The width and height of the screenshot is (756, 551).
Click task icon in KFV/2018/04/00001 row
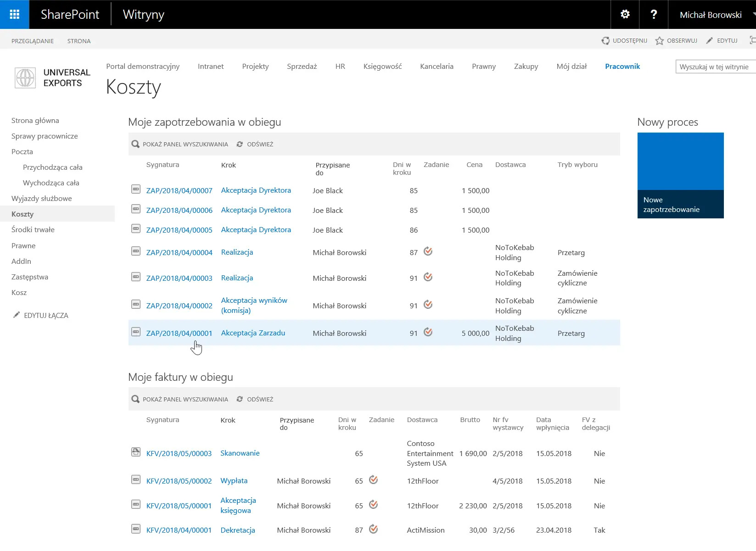coord(374,529)
